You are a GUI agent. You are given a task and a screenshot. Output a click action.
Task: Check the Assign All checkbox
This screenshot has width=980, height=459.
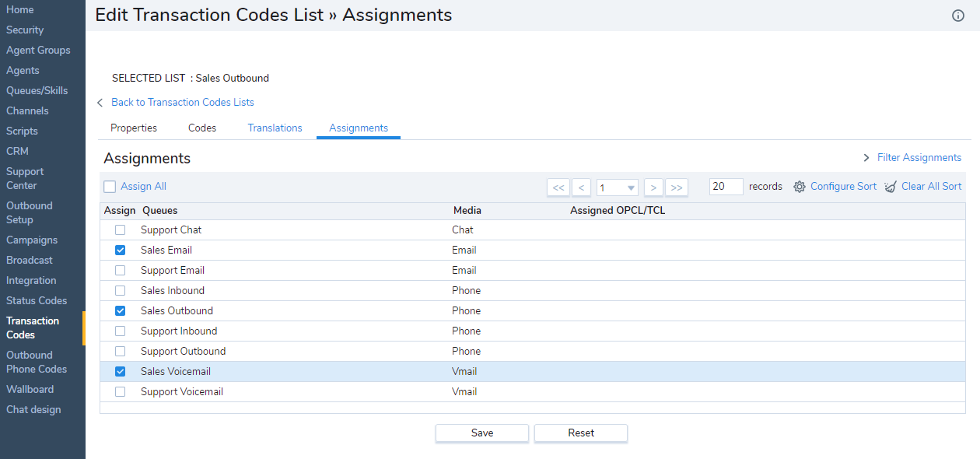click(x=110, y=187)
